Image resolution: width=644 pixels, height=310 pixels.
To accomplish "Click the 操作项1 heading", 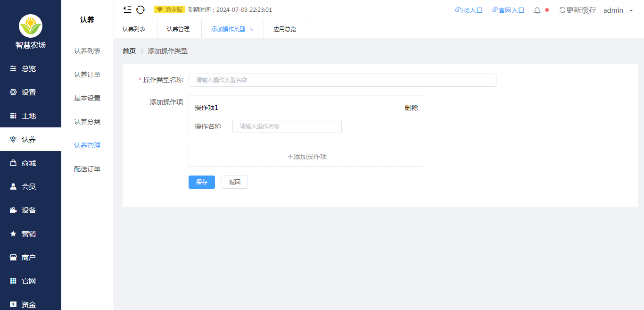I will (x=206, y=108).
